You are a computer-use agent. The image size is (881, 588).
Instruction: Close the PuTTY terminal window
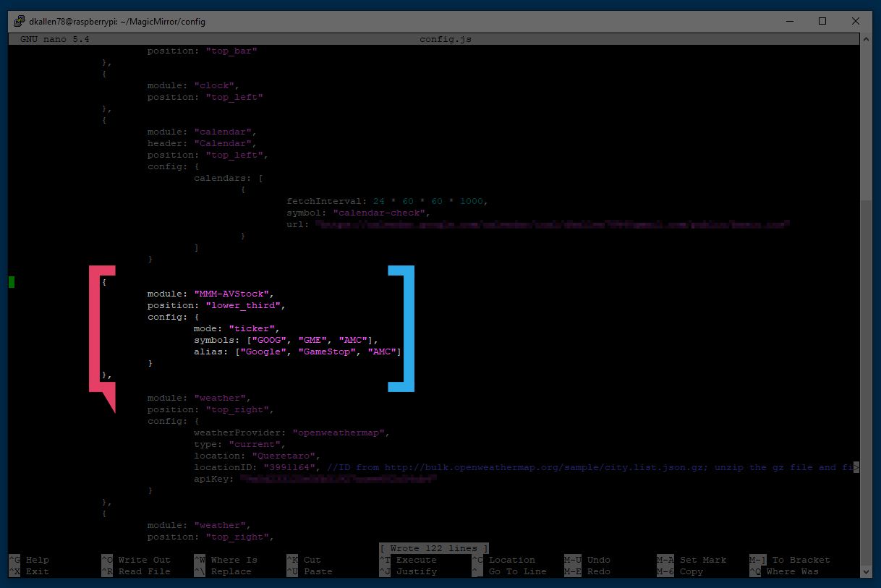(x=856, y=22)
